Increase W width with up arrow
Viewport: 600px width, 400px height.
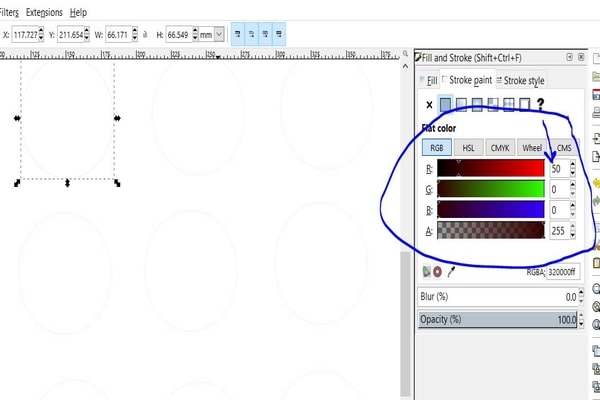click(x=135, y=31)
